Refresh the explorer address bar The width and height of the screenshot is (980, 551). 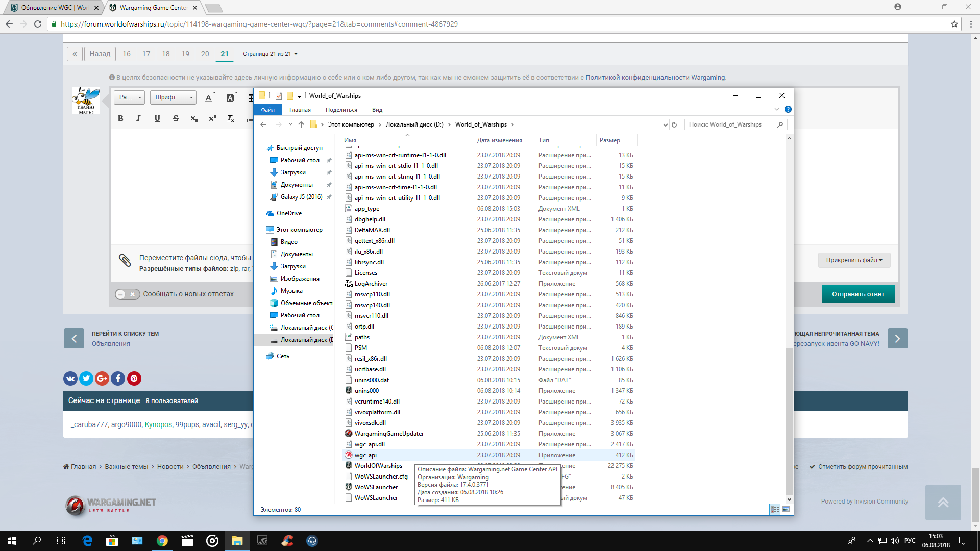point(674,124)
